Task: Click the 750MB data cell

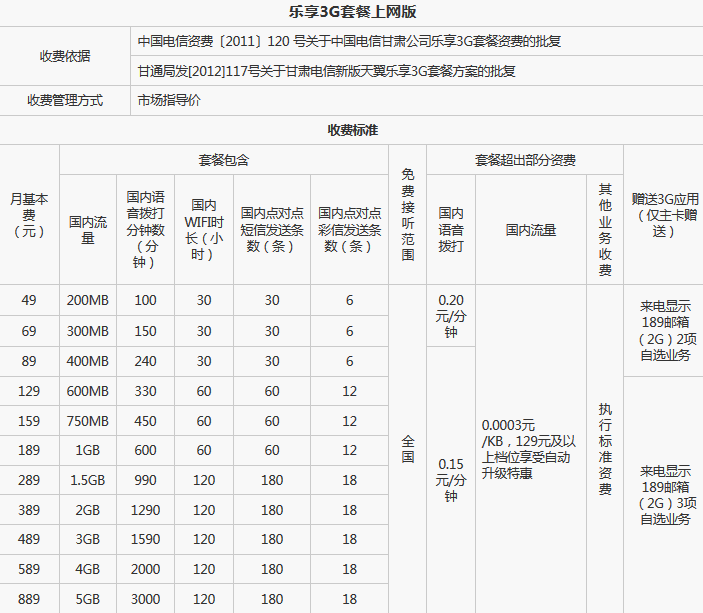Action: [88, 421]
